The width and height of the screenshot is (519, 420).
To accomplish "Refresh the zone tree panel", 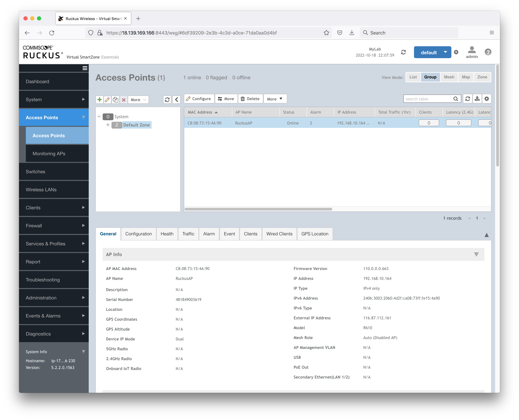I will [x=167, y=99].
